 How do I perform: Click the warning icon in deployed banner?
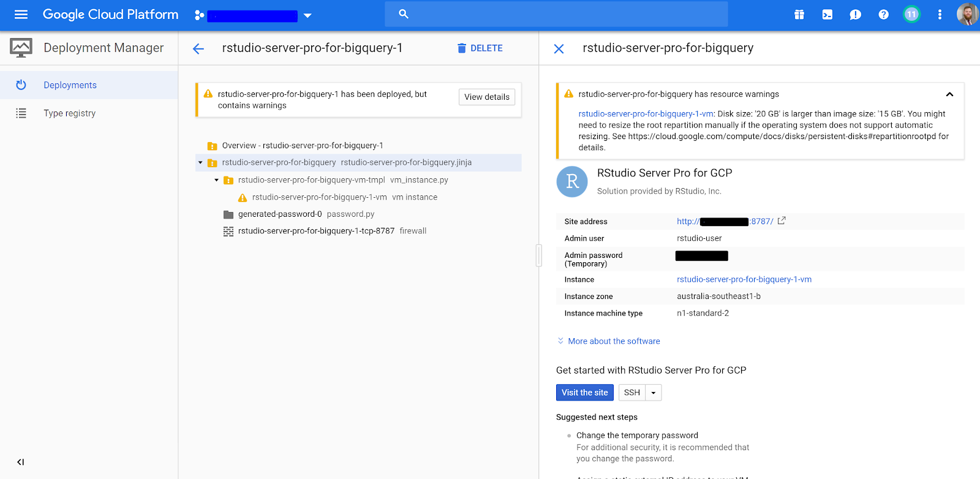[x=208, y=94]
